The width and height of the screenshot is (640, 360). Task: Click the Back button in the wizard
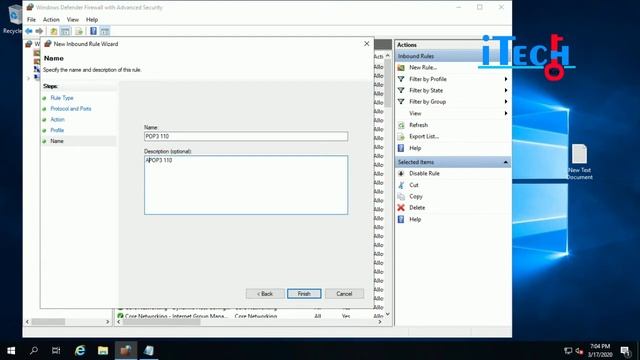click(x=265, y=293)
